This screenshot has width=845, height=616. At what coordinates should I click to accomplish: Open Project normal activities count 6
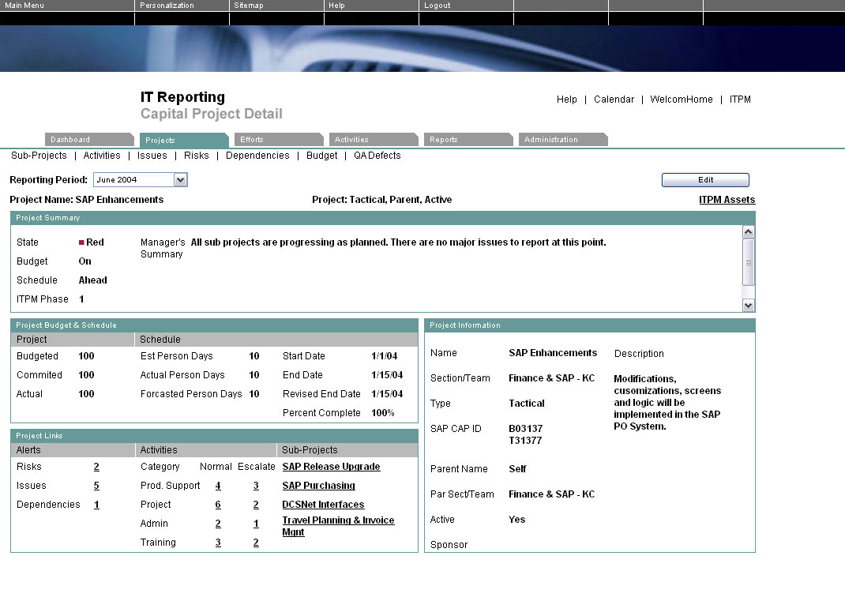218,505
